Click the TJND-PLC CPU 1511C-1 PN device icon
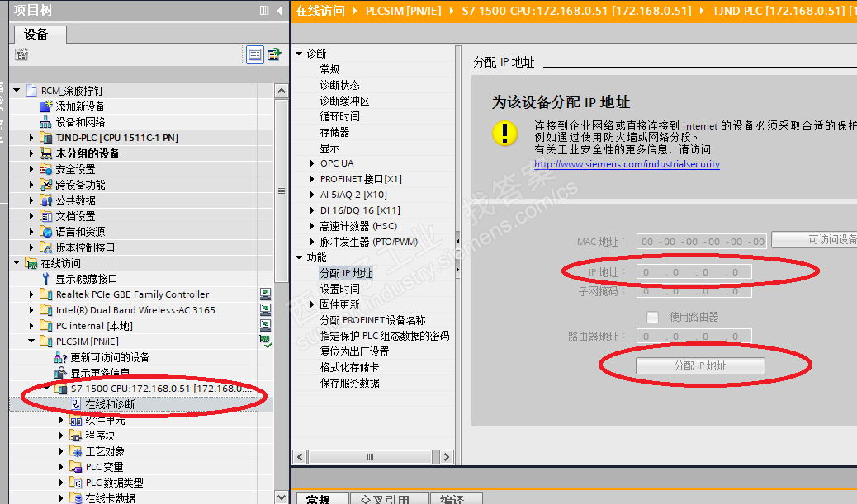Image resolution: width=857 pixels, height=504 pixels. pos(46,138)
